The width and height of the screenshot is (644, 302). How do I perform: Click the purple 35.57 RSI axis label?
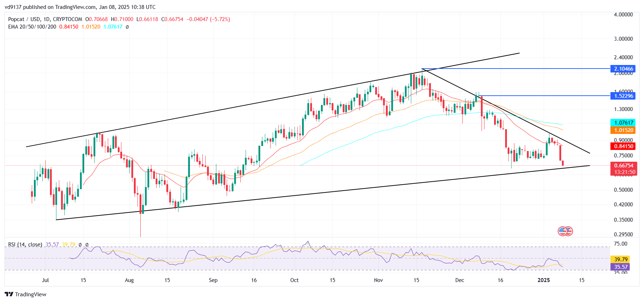(620, 267)
